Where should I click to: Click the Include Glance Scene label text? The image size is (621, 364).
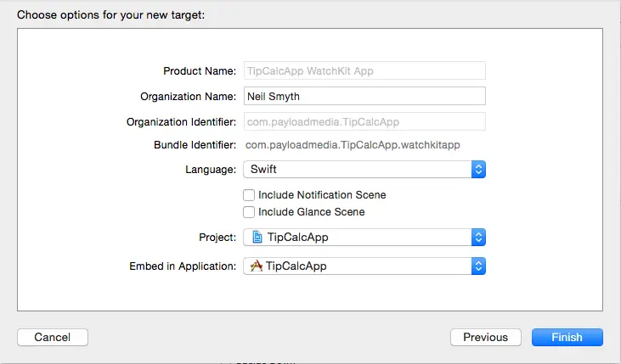tap(312, 212)
